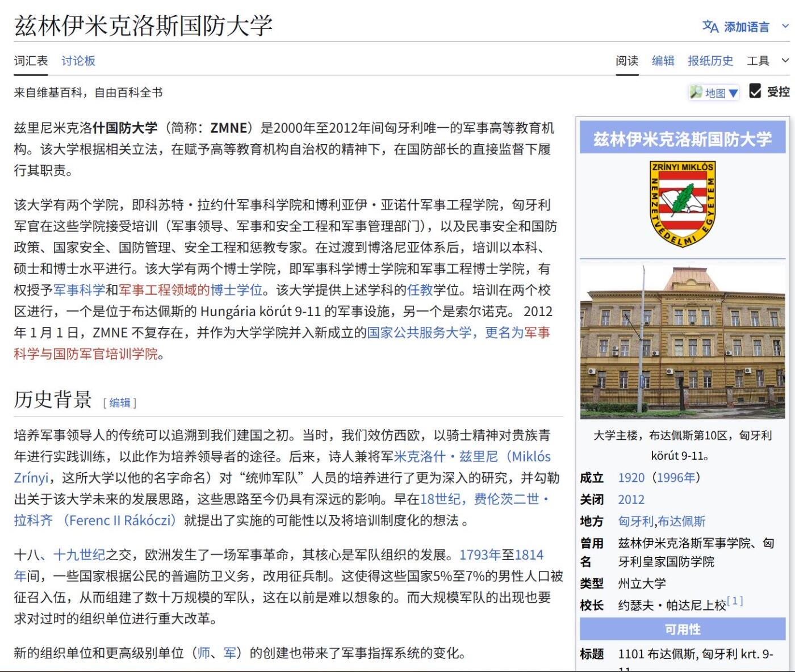Open the Zrínyi Miklós university crest image
Screen dimensions: 795x672
tap(682, 204)
